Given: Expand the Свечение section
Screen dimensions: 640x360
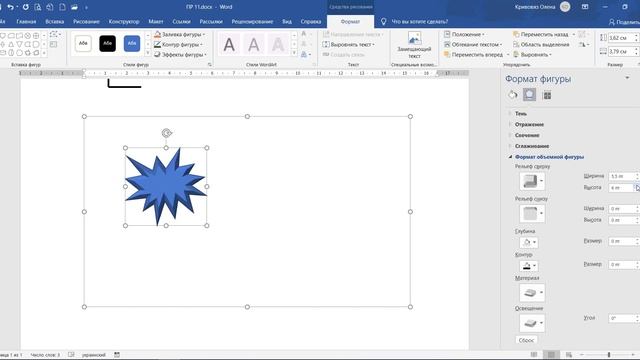Looking at the screenshot, I should click(527, 135).
